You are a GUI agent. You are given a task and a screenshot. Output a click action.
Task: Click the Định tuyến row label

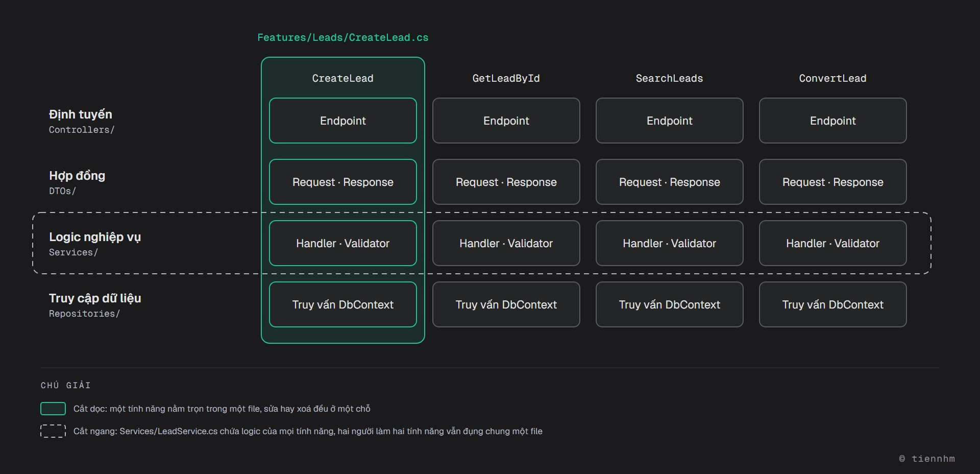pos(81,114)
